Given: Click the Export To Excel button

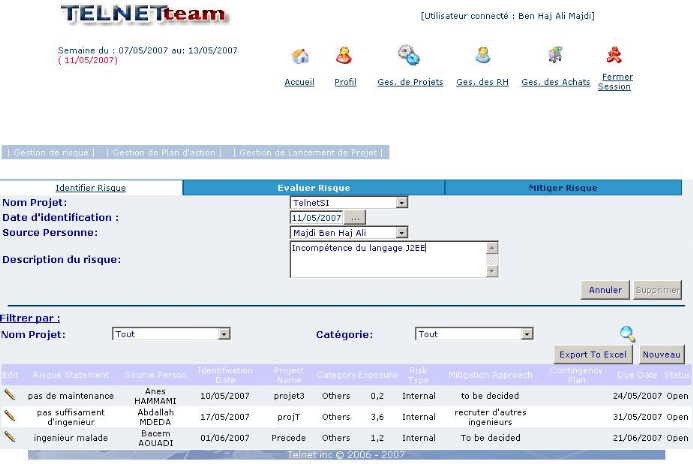Looking at the screenshot, I should pyautogui.click(x=593, y=355).
